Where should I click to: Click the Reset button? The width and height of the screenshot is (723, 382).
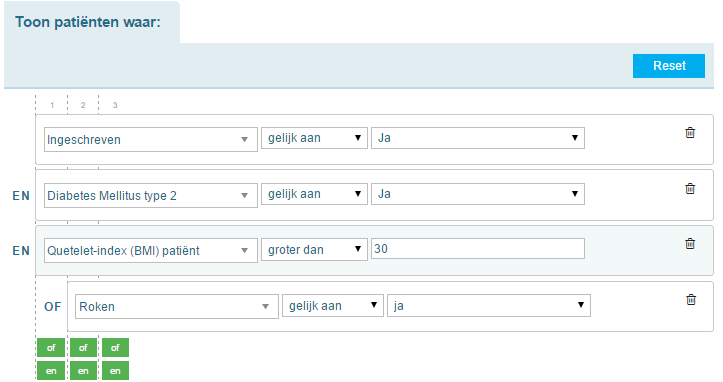[x=669, y=66]
